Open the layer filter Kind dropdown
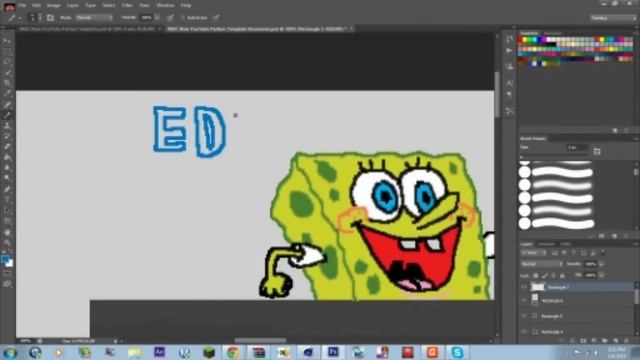 click(533, 253)
